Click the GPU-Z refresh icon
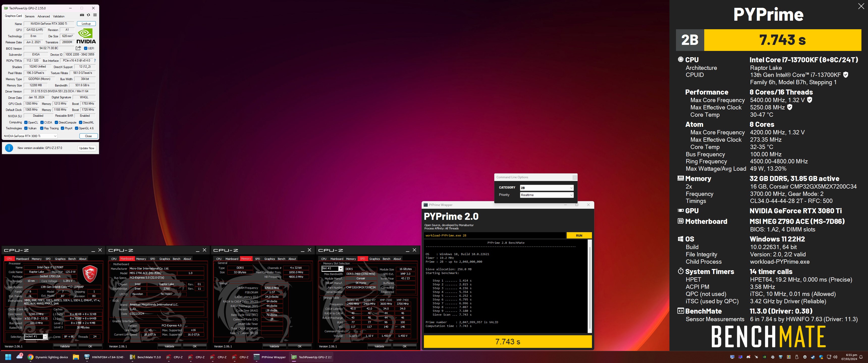This screenshot has height=363, width=868. coord(89,15)
